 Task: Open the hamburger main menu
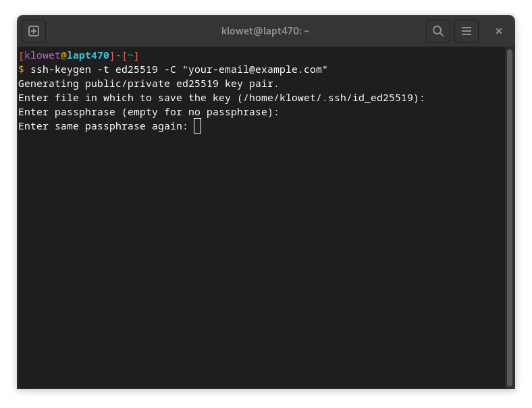[x=466, y=31]
